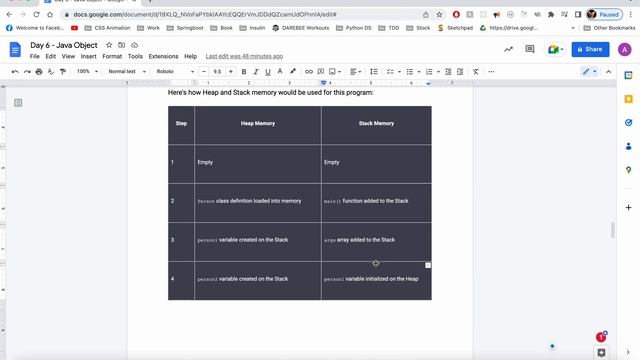Open the insert image dropdown
Image resolution: width=640 pixels, height=360 pixels.
pyautogui.click(x=335, y=71)
